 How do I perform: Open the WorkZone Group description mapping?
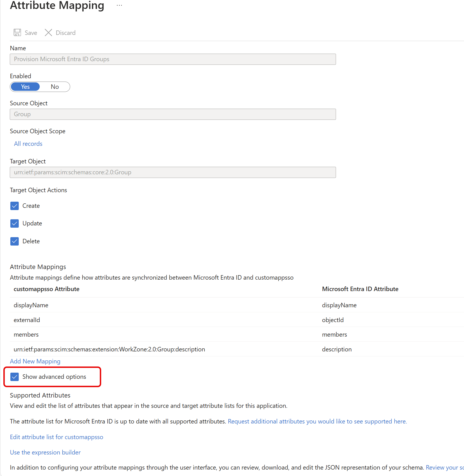tap(109, 349)
